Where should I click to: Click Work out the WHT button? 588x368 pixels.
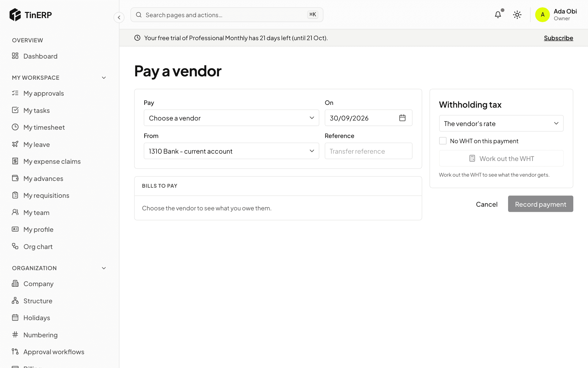click(501, 159)
